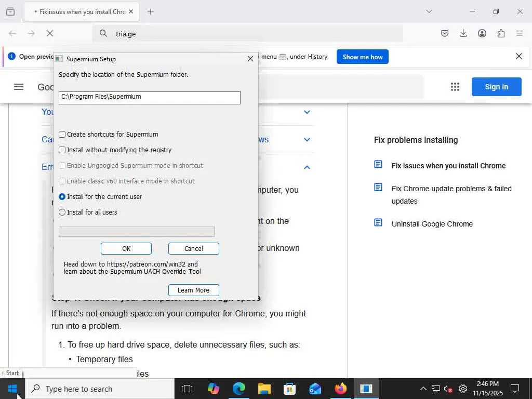Check Install without modifying the registry
Image resolution: width=532 pixels, height=399 pixels.
click(115, 150)
